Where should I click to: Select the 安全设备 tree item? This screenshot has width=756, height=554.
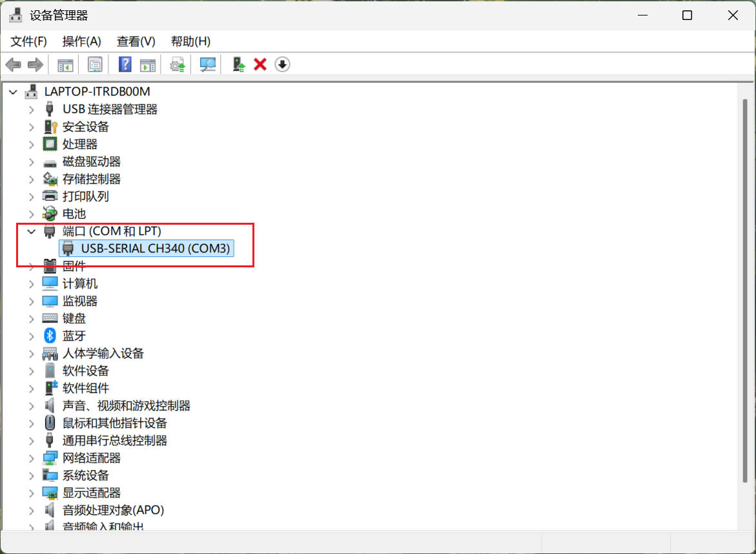(x=85, y=127)
